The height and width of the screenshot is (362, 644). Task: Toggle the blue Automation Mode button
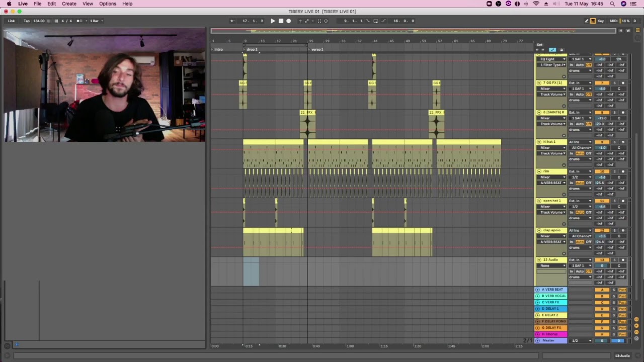pyautogui.click(x=552, y=50)
